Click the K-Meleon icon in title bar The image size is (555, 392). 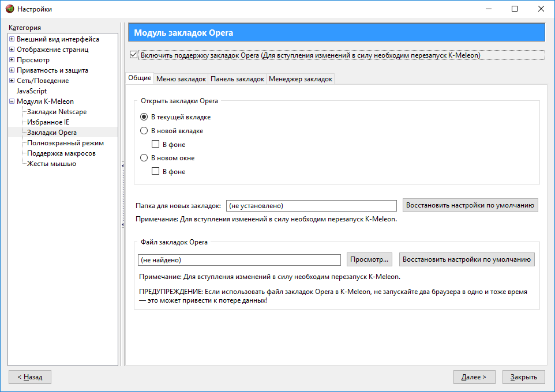point(10,9)
